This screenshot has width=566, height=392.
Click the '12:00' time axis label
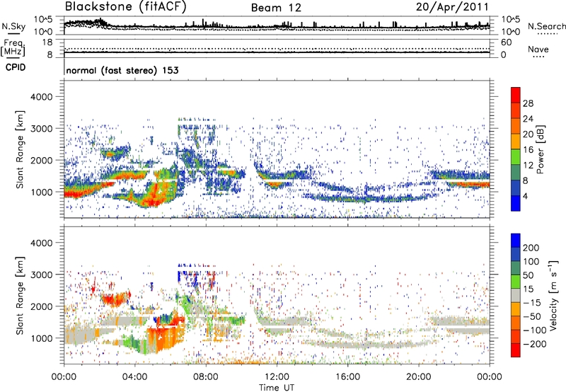pyautogui.click(x=277, y=377)
